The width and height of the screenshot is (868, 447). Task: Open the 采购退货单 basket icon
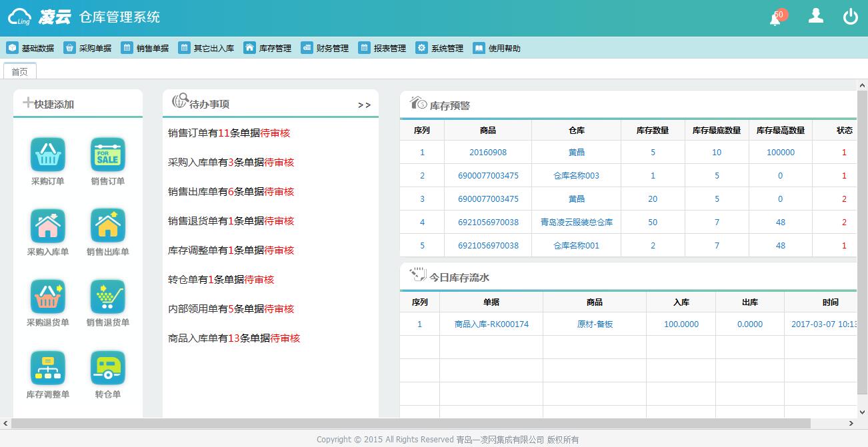tap(47, 296)
